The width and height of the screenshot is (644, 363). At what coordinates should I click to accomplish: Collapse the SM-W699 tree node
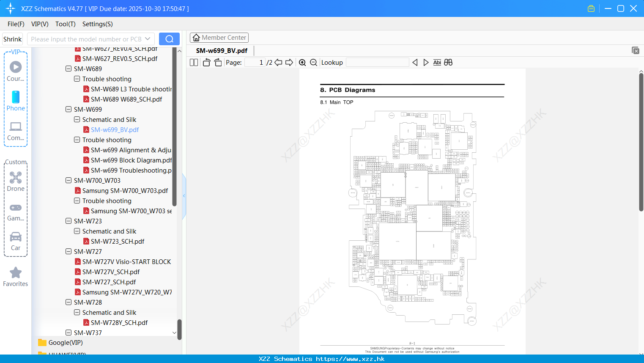[x=69, y=109]
